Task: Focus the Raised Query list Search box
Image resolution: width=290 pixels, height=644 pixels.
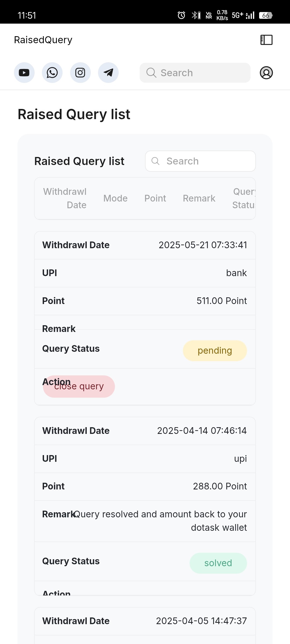Action: pos(200,161)
